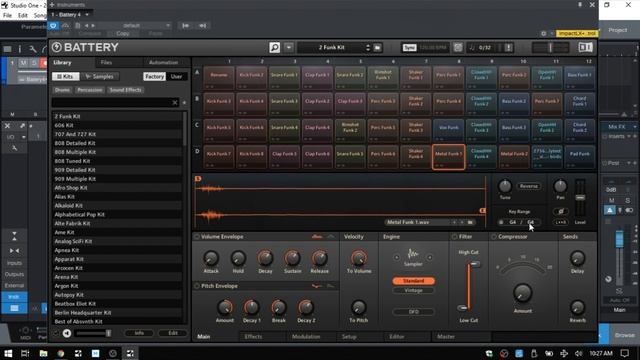The width and height of the screenshot is (640, 360).
Task: Click the blue plugin activate icon
Action: [x=53, y=25]
